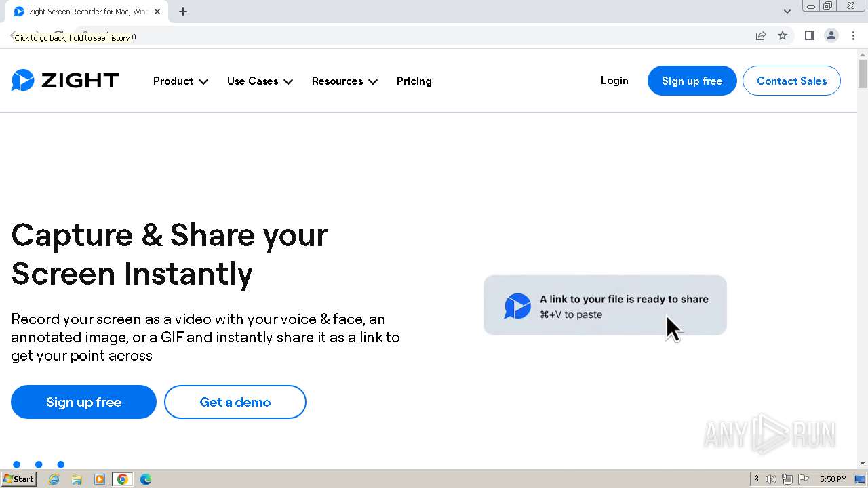The width and height of the screenshot is (868, 488).
Task: Click the page vertical scrollbar
Action: pos(863,74)
